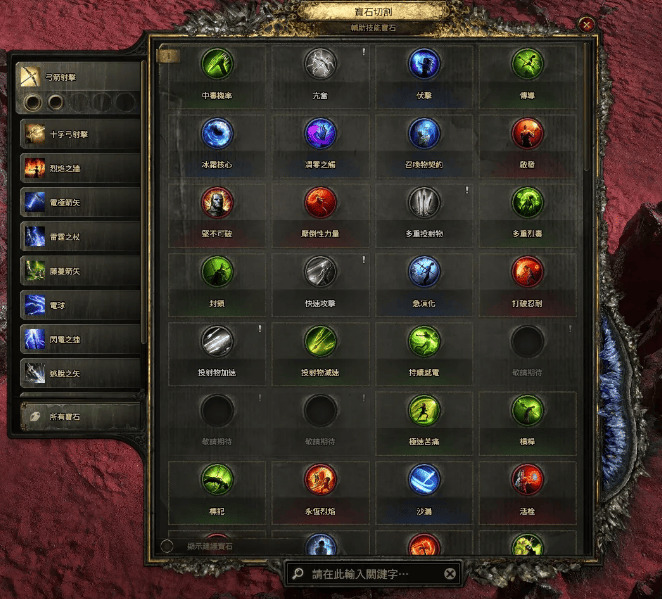Click the gem list vertical scrollbar
The width and height of the screenshot is (662, 599).
[587, 106]
